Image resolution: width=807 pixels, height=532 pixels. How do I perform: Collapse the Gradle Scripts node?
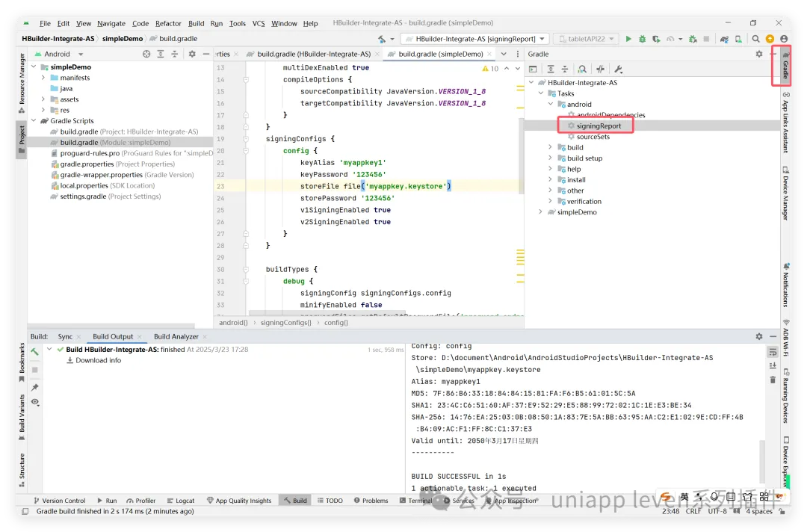(34, 121)
